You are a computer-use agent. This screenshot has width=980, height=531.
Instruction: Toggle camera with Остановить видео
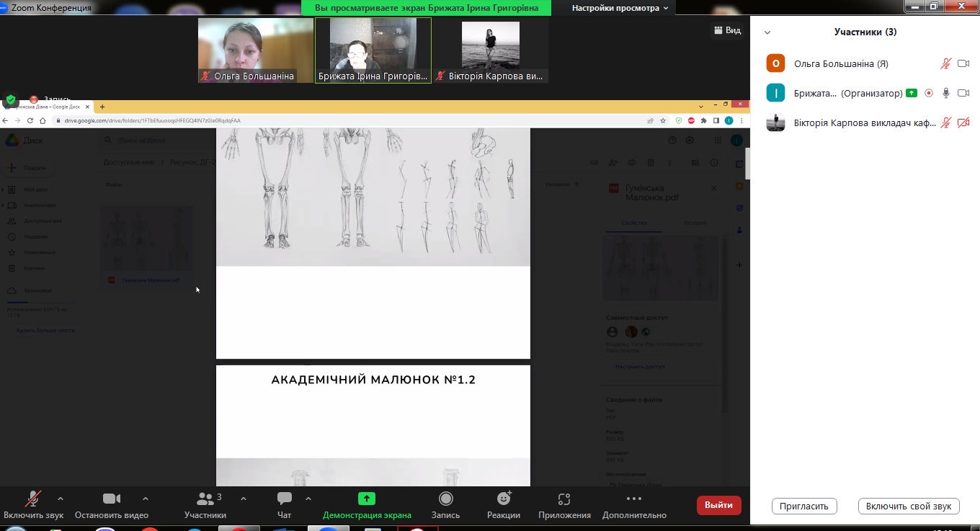111,499
